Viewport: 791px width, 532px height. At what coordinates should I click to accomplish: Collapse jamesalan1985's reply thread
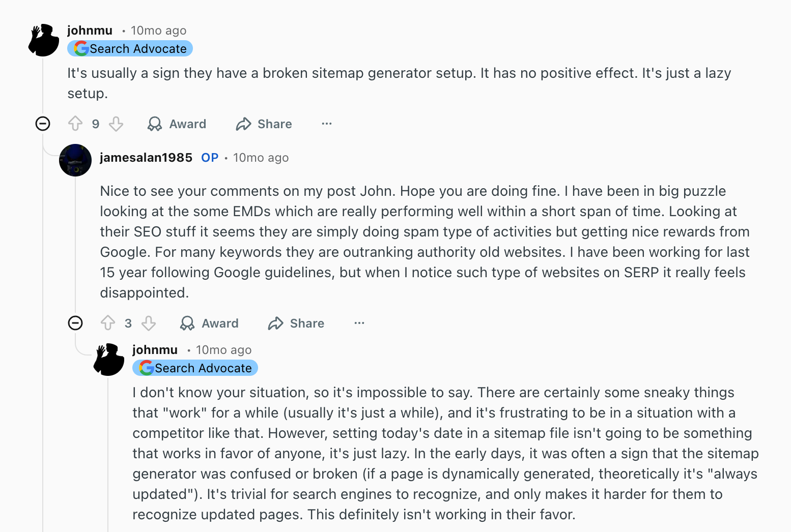[75, 323]
